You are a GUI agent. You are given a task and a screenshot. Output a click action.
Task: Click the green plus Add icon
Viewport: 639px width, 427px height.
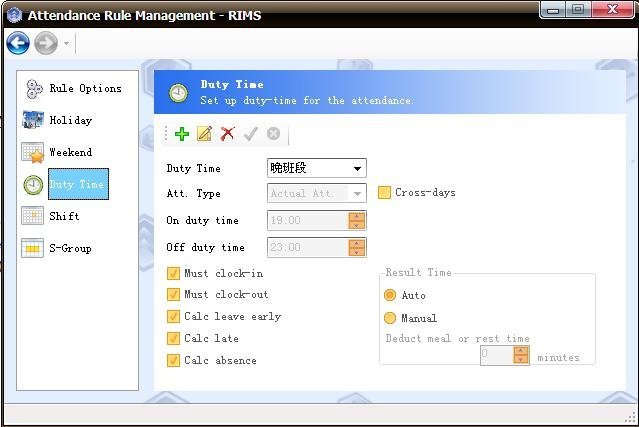[x=182, y=134]
